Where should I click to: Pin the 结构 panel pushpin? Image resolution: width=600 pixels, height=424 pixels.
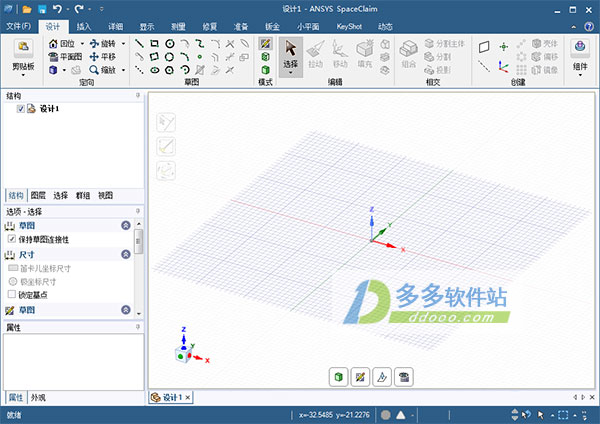click(138, 95)
